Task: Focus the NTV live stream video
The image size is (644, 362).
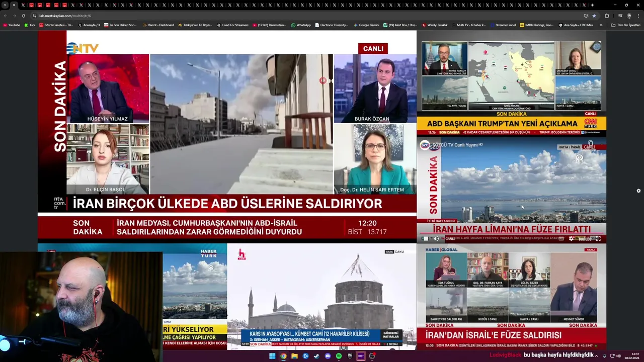Action: coord(227,137)
